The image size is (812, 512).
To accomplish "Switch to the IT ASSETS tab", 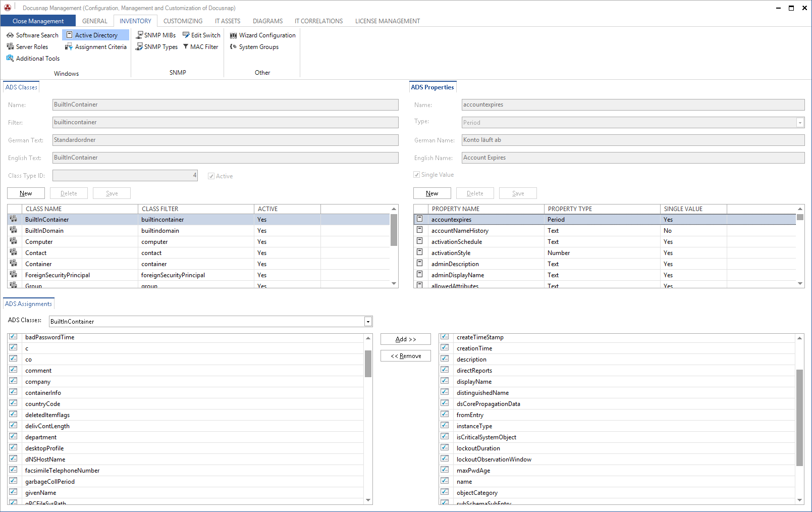I will click(228, 21).
